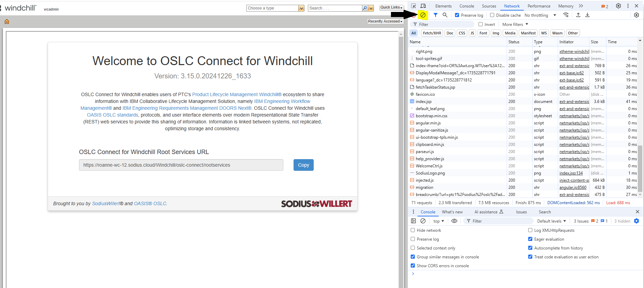
Task: Toggle the network filter funnel icon
Action: pos(436,15)
